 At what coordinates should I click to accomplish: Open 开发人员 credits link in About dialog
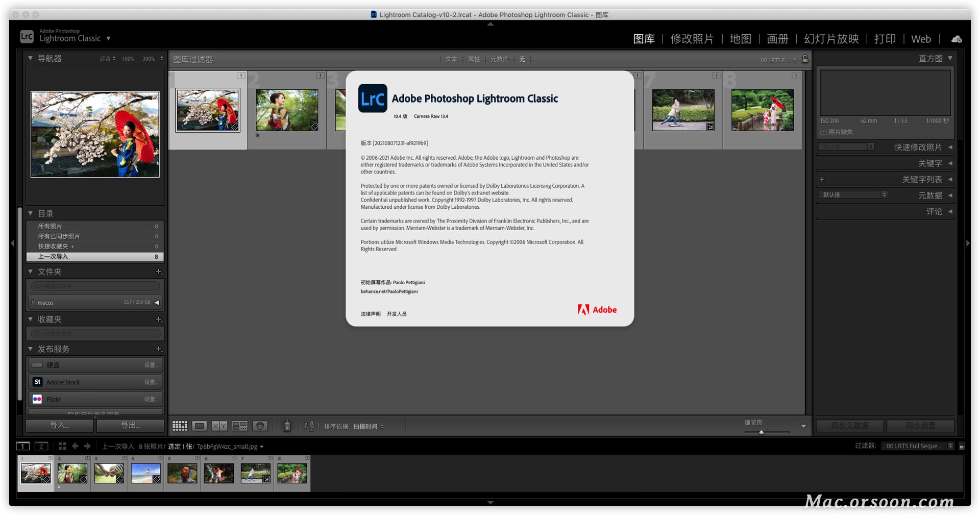click(397, 314)
